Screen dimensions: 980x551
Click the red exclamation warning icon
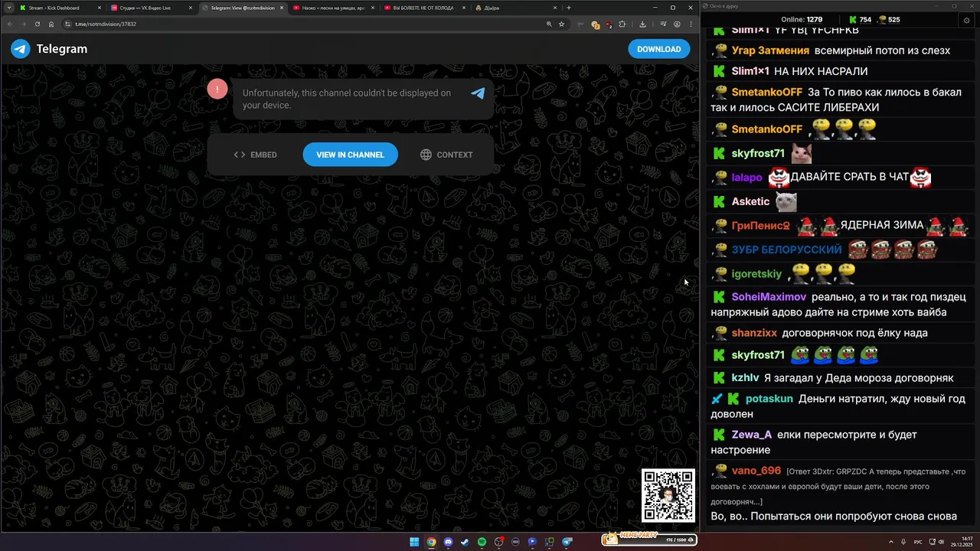(x=217, y=89)
